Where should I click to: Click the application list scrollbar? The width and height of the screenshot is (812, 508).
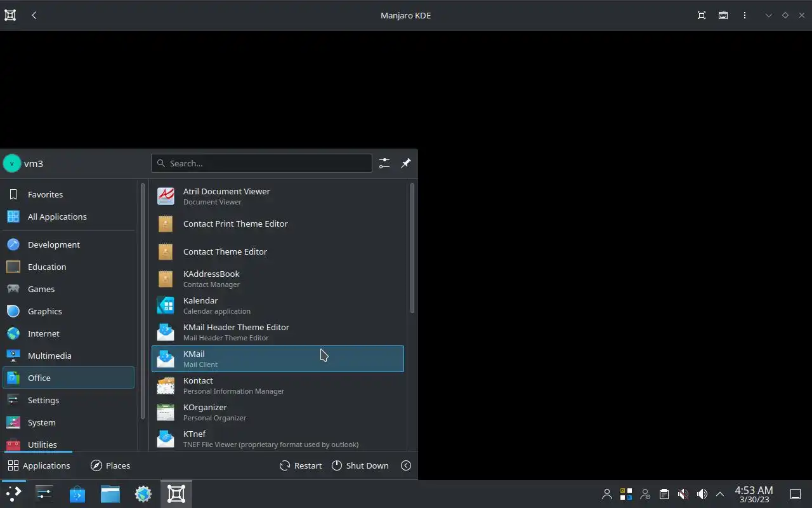click(x=412, y=248)
